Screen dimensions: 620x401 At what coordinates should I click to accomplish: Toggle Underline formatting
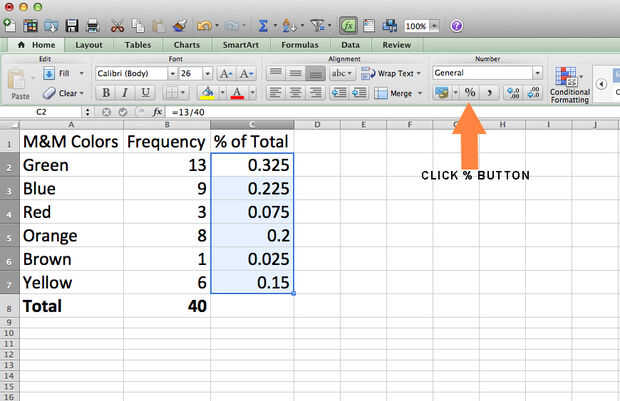click(145, 93)
